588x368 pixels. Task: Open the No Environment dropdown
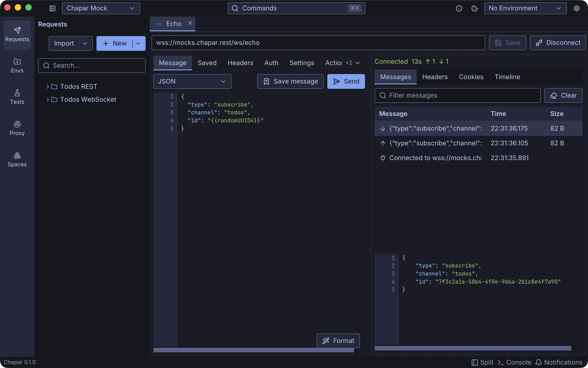pyautogui.click(x=525, y=8)
